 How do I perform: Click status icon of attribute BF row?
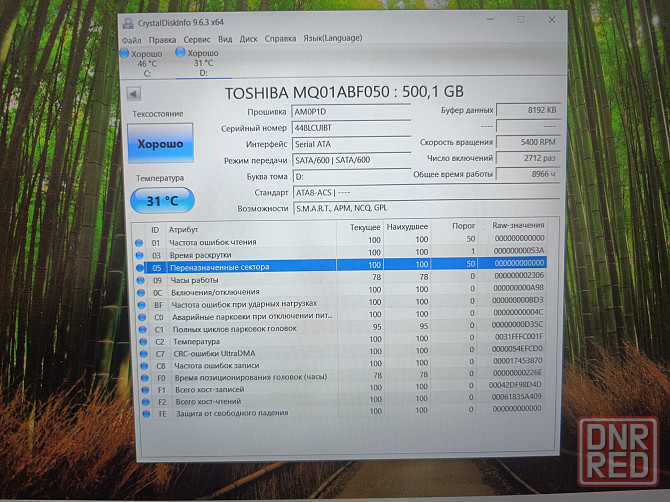pyautogui.click(x=142, y=305)
